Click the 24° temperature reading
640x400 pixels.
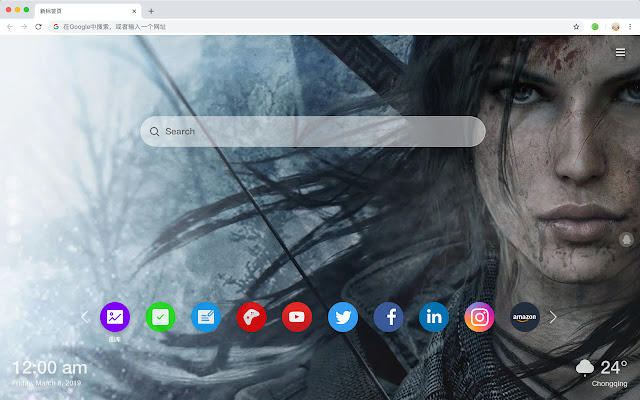[613, 368]
